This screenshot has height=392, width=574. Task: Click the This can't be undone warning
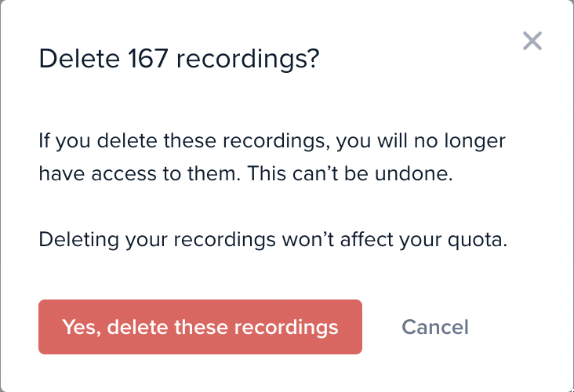(x=351, y=173)
